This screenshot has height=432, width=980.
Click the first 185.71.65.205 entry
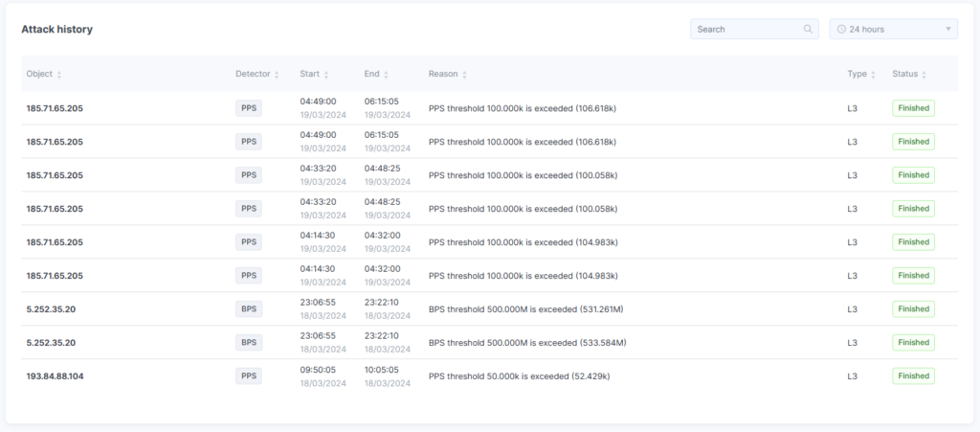click(55, 108)
